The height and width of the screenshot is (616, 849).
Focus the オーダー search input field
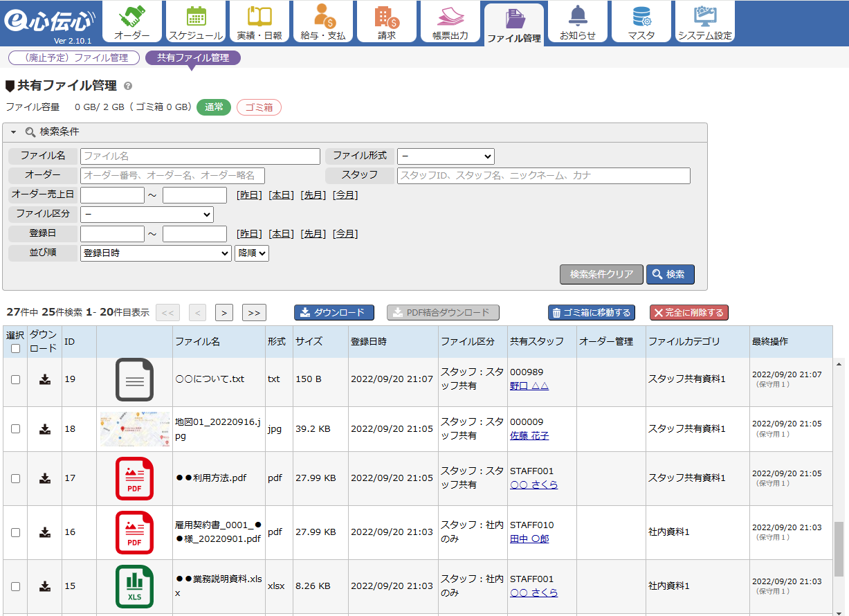pos(172,176)
